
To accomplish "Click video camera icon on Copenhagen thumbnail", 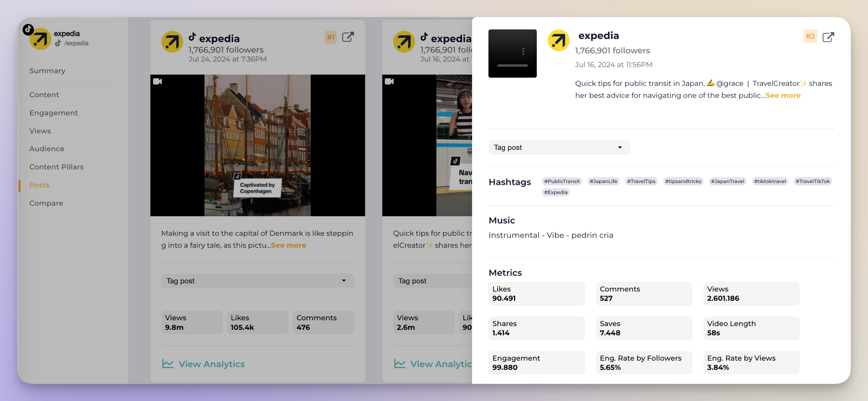I will pyautogui.click(x=158, y=82).
